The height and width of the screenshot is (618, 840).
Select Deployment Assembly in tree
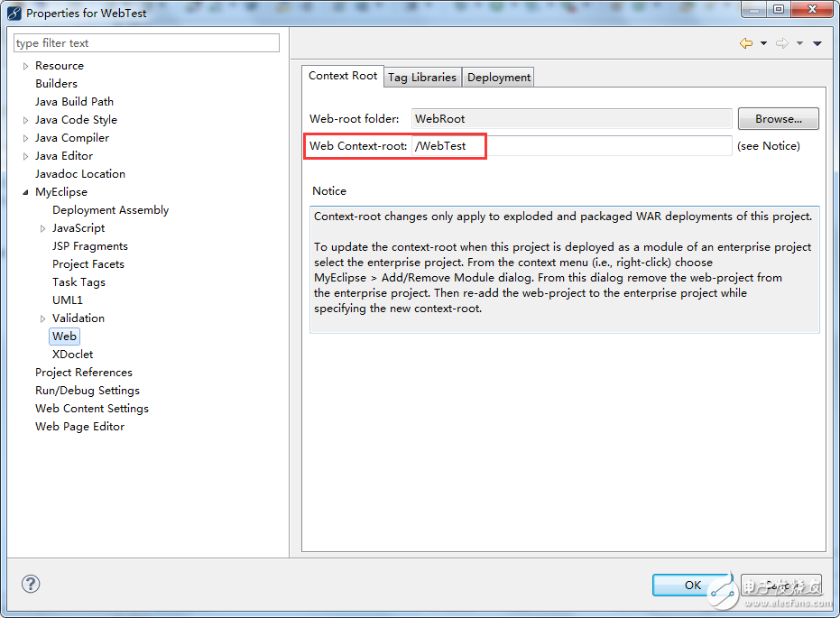[110, 210]
